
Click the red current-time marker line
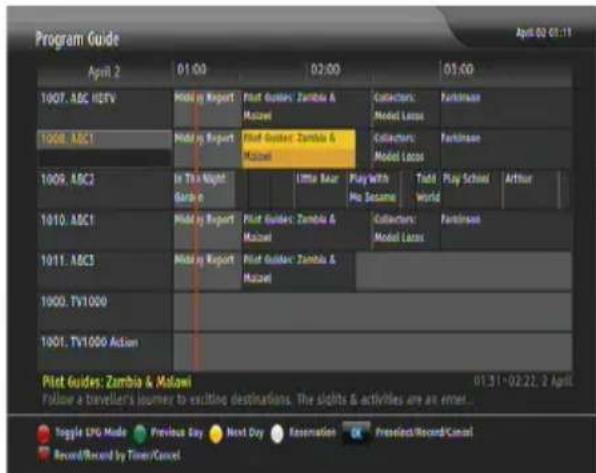click(197, 230)
